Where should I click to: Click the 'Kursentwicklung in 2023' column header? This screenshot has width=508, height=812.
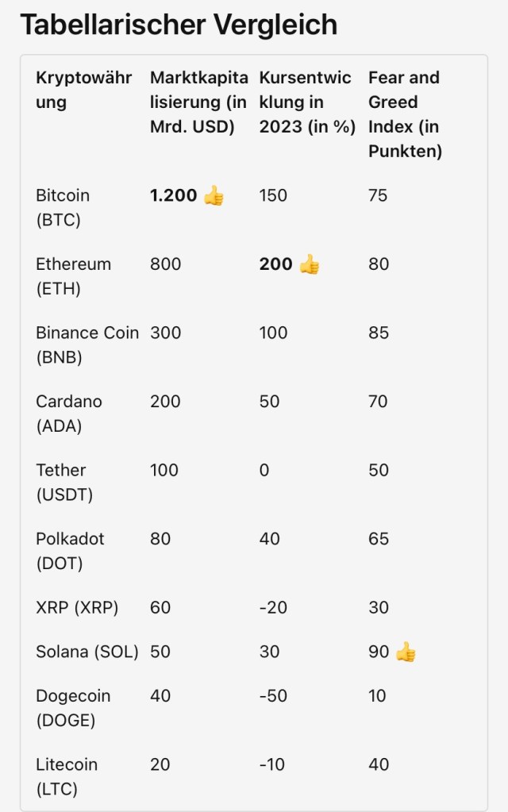pos(307,102)
